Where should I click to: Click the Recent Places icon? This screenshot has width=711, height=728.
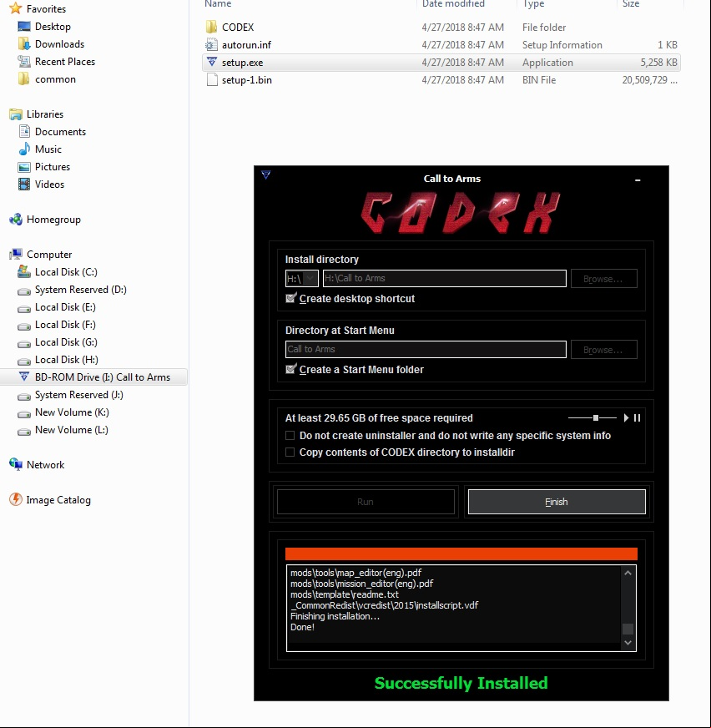[x=24, y=61]
